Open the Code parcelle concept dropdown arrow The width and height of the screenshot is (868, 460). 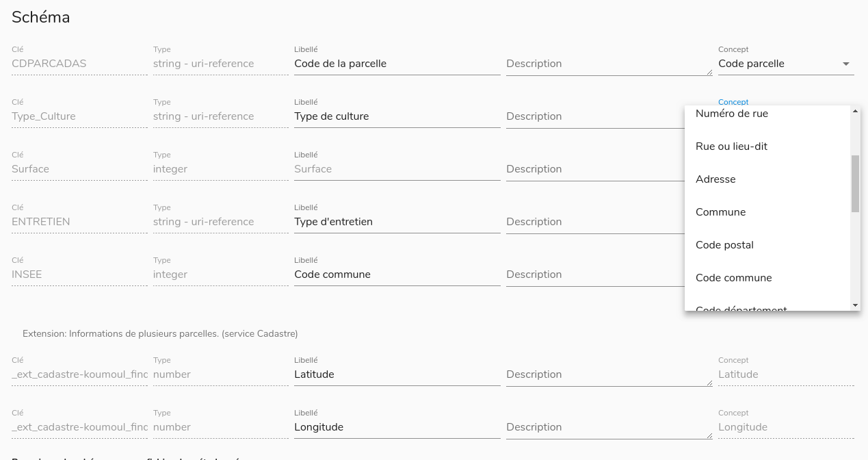pyautogui.click(x=846, y=64)
